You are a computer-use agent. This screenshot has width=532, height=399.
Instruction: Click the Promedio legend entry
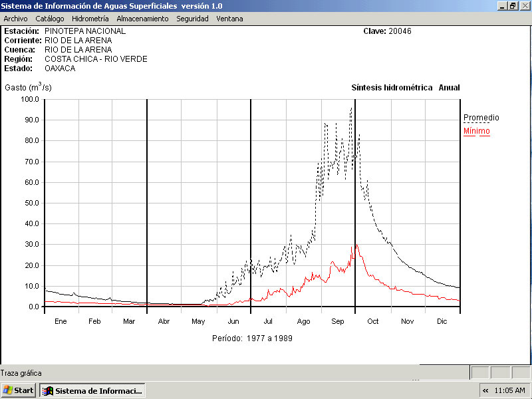click(x=481, y=118)
